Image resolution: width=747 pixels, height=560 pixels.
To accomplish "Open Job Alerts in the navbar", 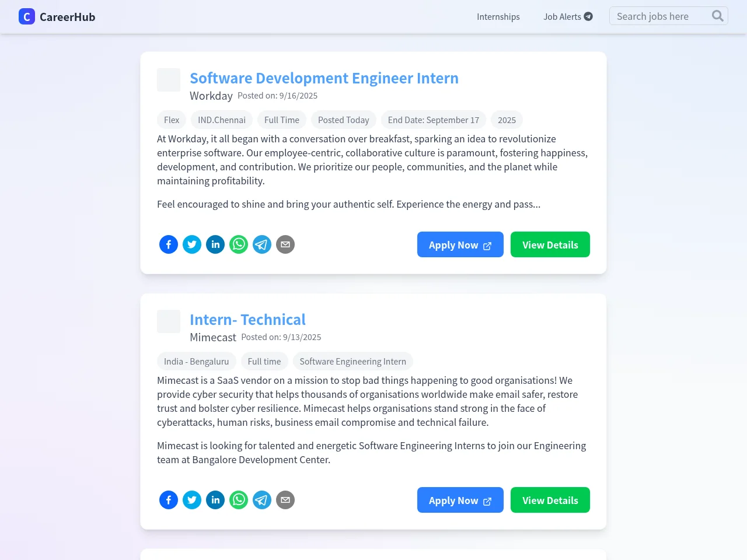I will point(568,16).
